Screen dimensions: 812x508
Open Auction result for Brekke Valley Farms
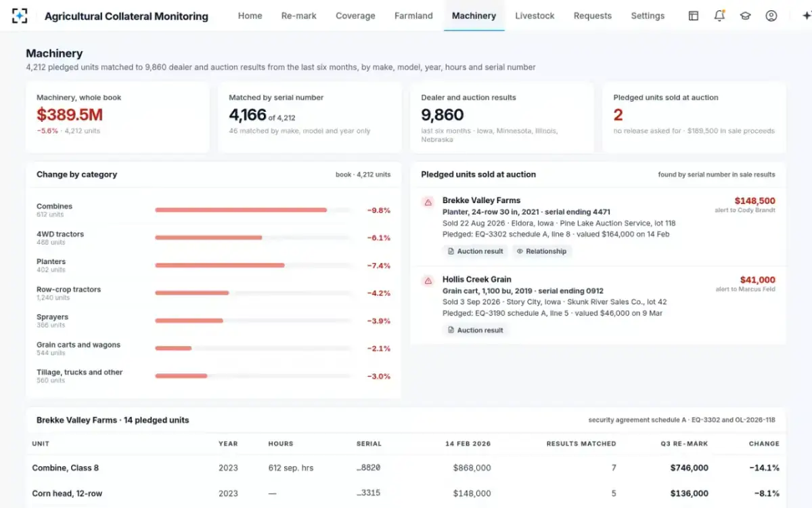click(x=475, y=251)
